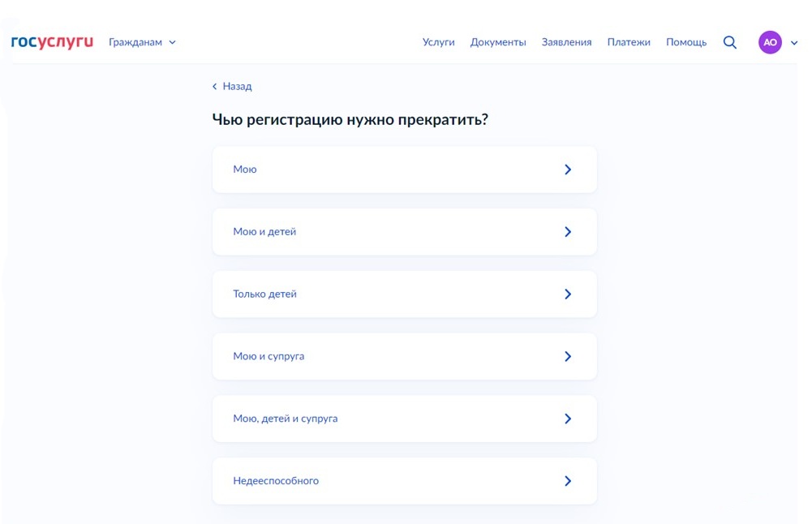The image size is (812, 524).
Task: Click the chevron in Только детей row
Action: [568, 294]
